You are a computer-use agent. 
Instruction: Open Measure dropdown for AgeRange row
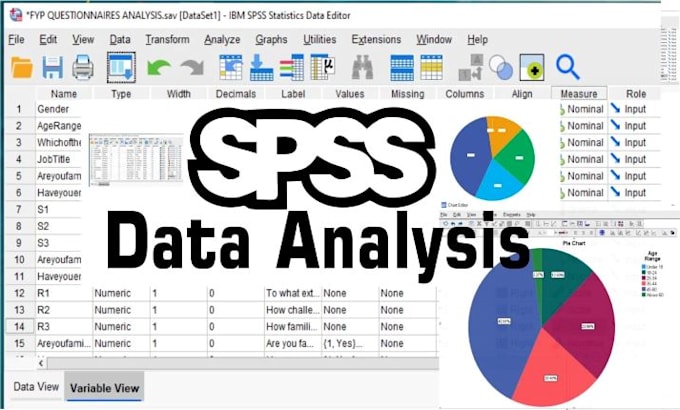coord(582,126)
